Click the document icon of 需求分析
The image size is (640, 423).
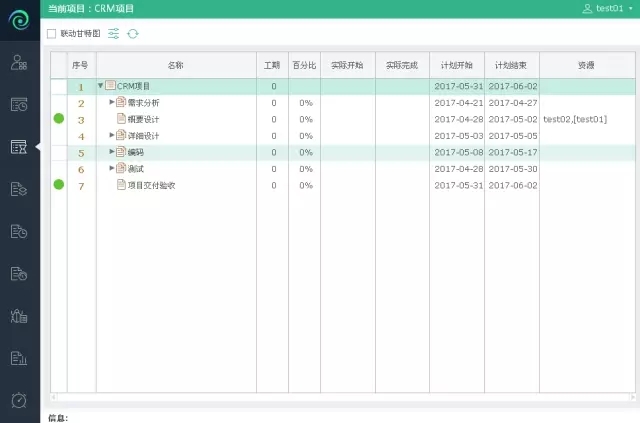tap(121, 102)
